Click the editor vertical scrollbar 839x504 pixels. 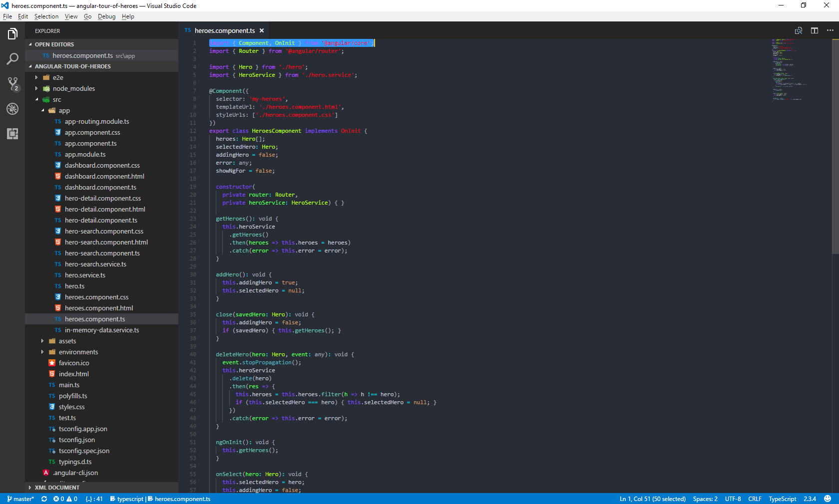(x=835, y=147)
